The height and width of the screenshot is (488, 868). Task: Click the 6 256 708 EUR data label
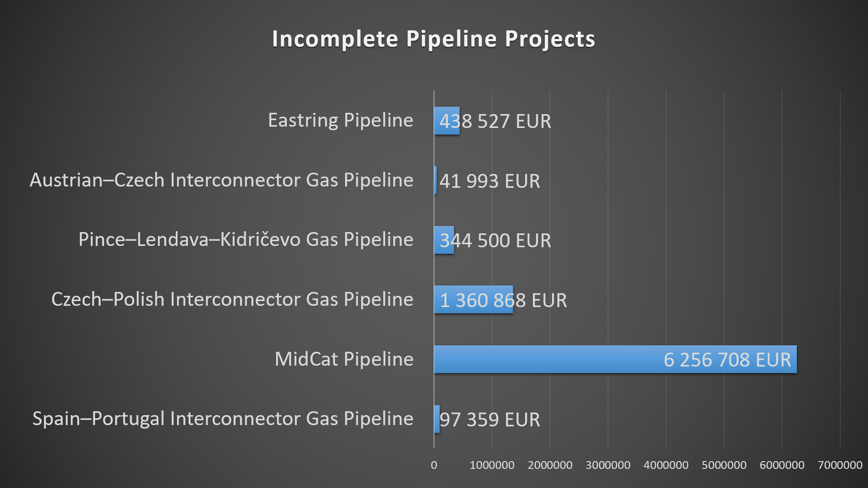pos(727,360)
